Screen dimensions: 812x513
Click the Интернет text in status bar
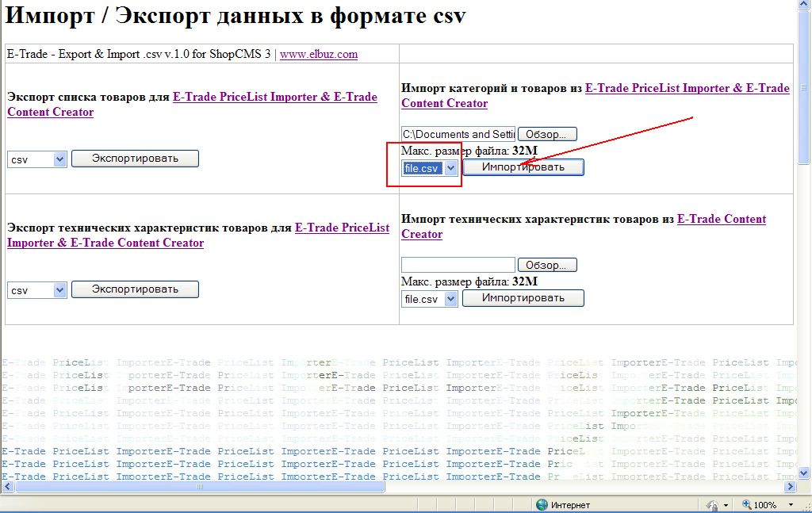(570, 505)
